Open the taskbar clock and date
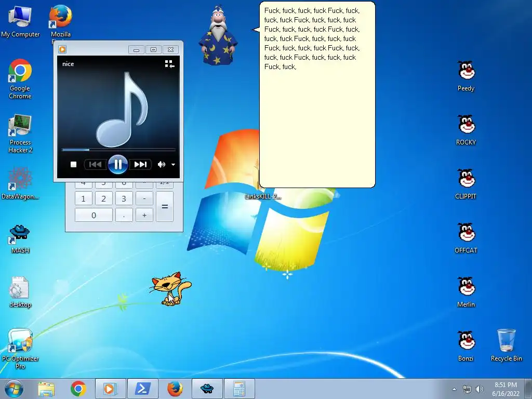Image resolution: width=532 pixels, height=399 pixels. (506, 389)
